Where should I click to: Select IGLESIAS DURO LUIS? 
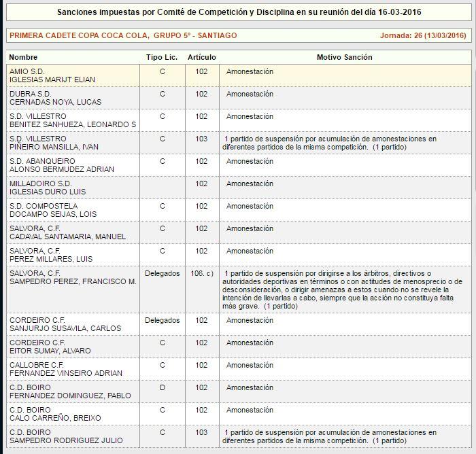(x=48, y=192)
